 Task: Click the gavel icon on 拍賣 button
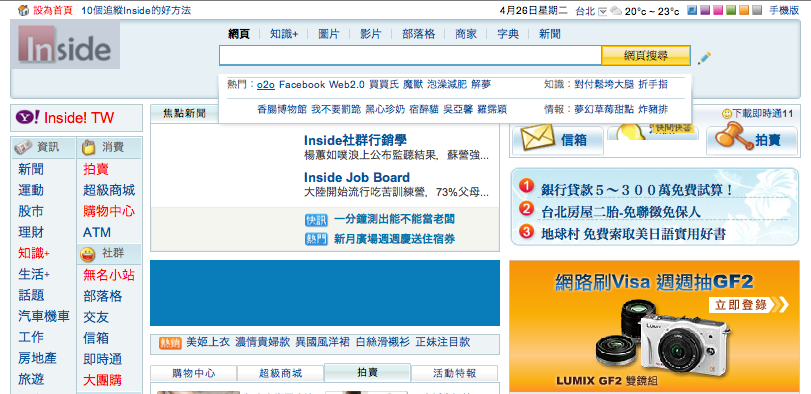(734, 136)
